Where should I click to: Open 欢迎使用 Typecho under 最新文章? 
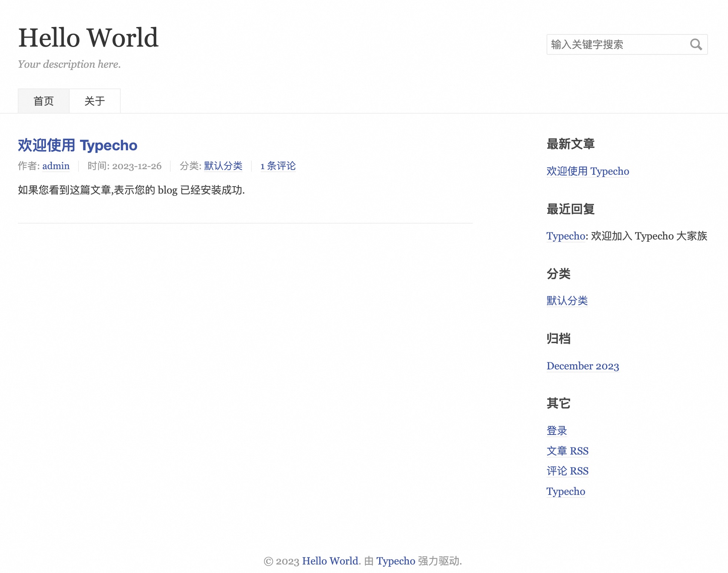pos(588,171)
